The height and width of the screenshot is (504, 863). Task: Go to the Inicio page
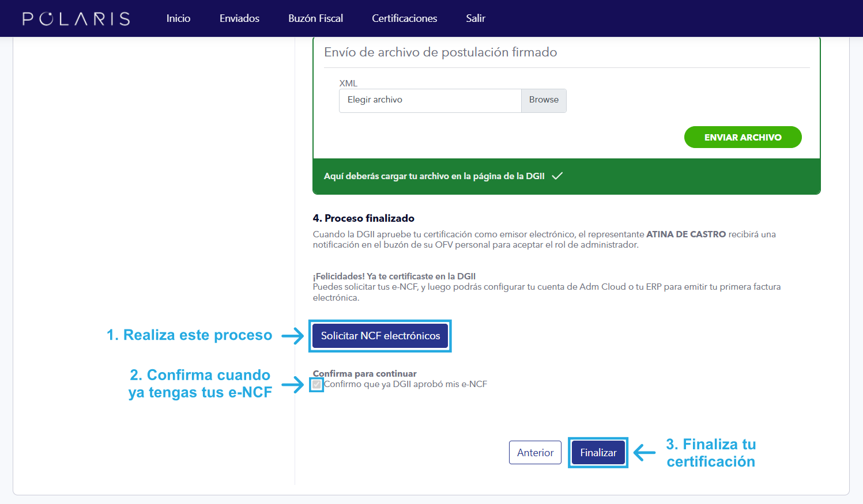178,18
